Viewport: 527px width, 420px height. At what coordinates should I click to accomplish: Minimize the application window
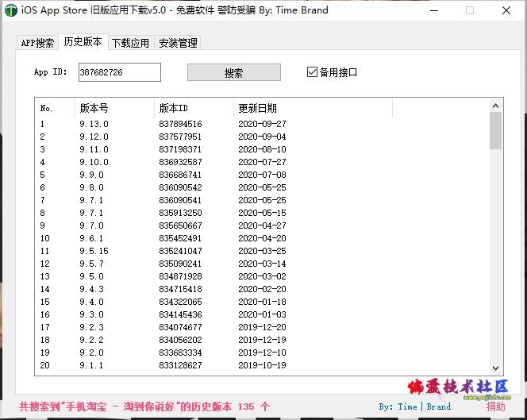(434, 10)
